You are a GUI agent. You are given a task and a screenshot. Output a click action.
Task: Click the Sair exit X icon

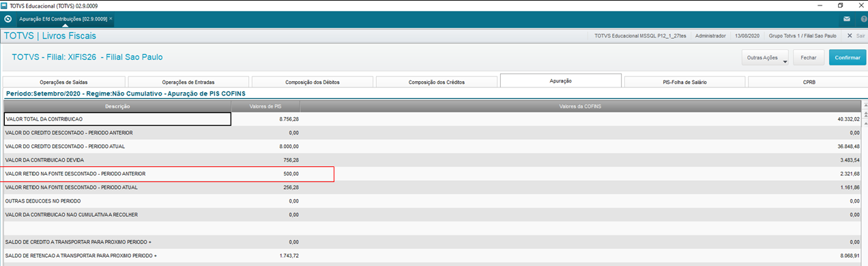[x=850, y=35]
